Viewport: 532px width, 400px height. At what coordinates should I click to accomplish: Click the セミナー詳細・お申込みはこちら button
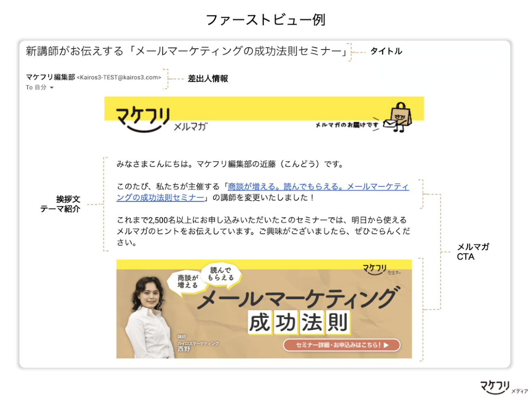(342, 345)
